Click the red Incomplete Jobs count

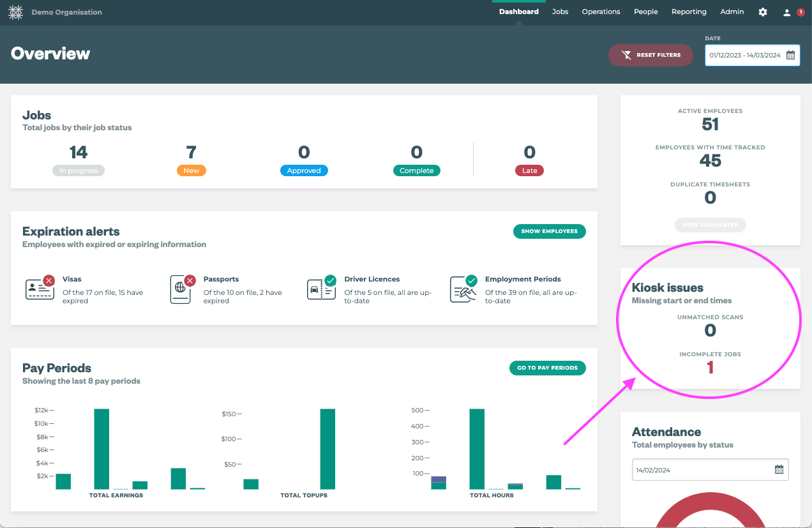pos(710,368)
